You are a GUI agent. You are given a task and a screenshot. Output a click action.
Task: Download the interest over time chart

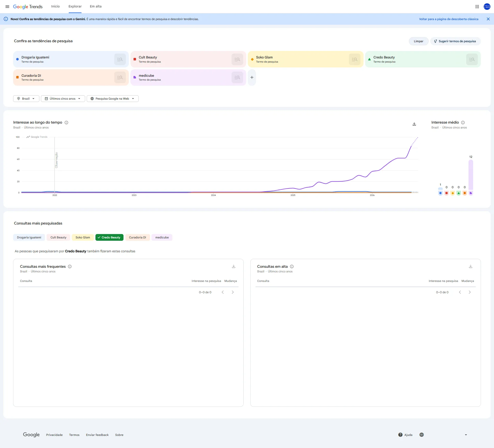point(414,124)
